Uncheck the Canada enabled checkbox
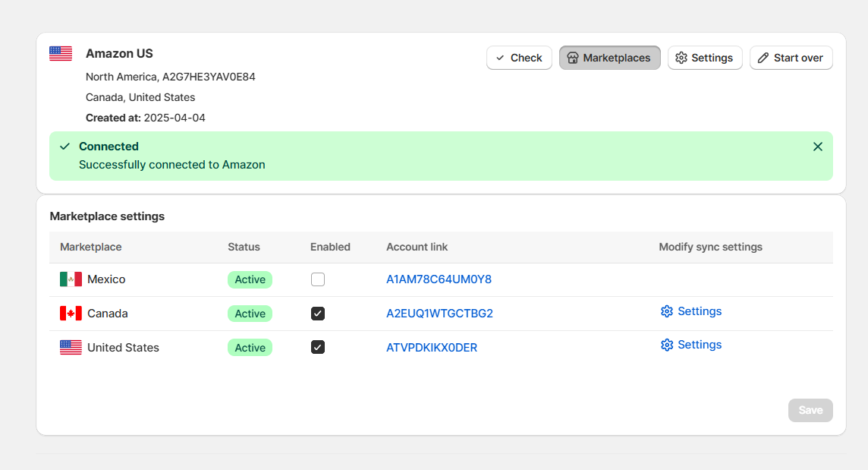Viewport: 868px width, 470px height. click(318, 314)
